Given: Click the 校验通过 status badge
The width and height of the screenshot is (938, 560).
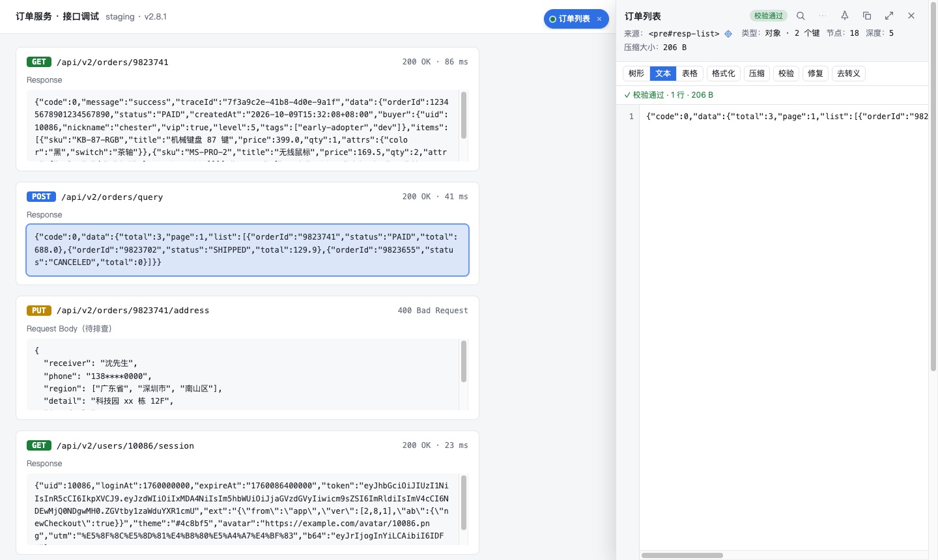Looking at the screenshot, I should click(769, 16).
